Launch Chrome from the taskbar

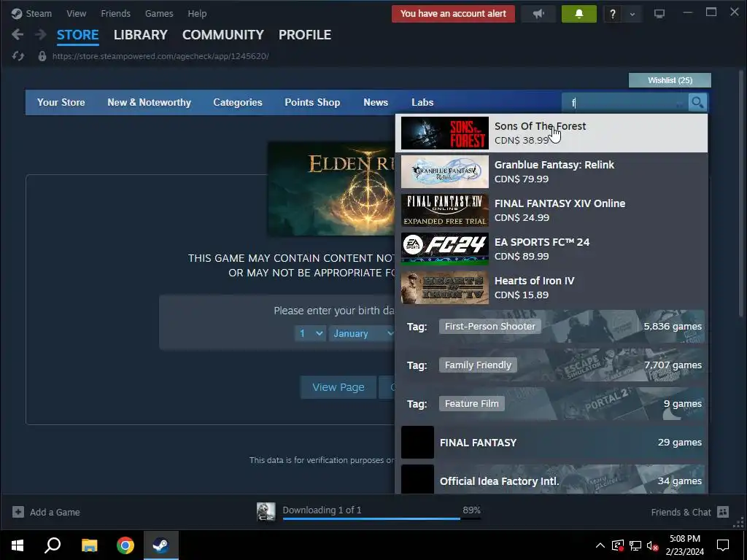(x=125, y=545)
